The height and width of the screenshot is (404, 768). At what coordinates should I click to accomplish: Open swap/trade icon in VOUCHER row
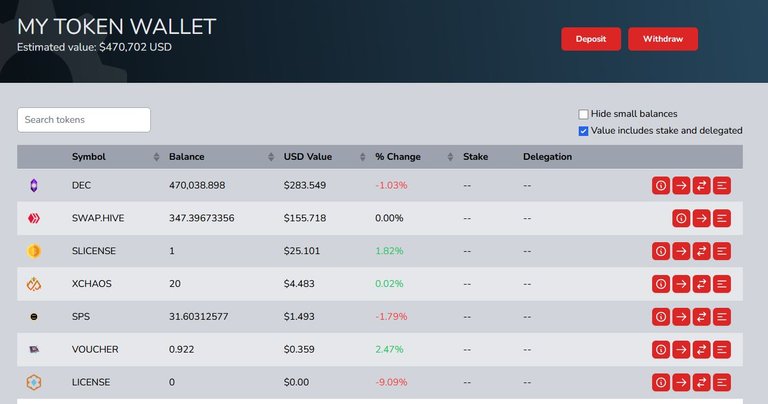[x=701, y=350]
